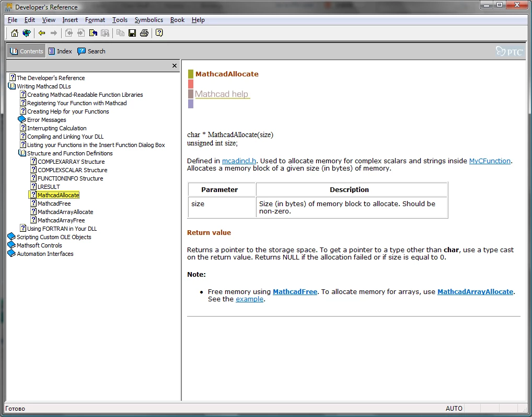The width and height of the screenshot is (532, 417).
Task: Open the View menu
Action: tap(49, 20)
